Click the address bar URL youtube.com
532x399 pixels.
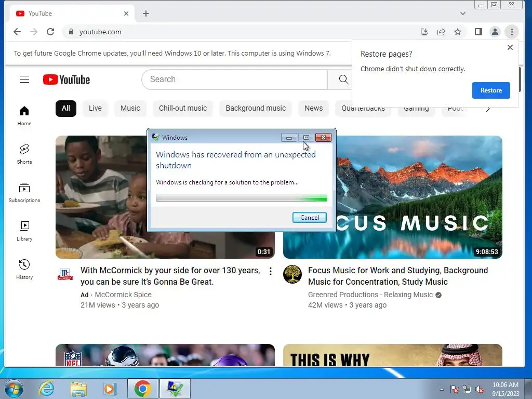pyautogui.click(x=100, y=32)
